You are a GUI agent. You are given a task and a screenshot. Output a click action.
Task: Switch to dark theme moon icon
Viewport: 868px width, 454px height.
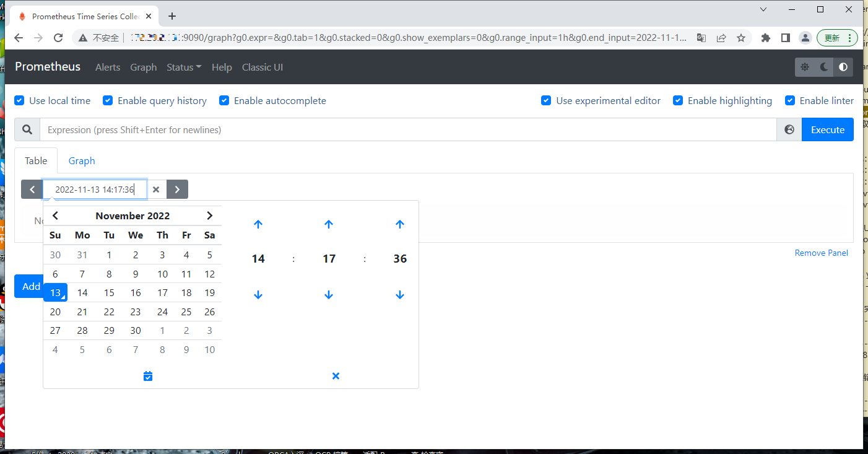(824, 67)
